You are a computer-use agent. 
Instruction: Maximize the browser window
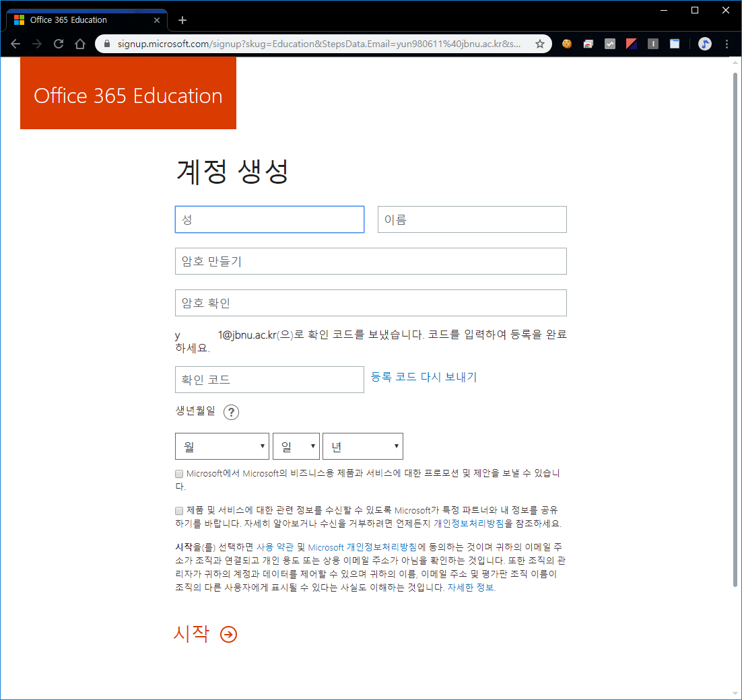pyautogui.click(x=695, y=10)
